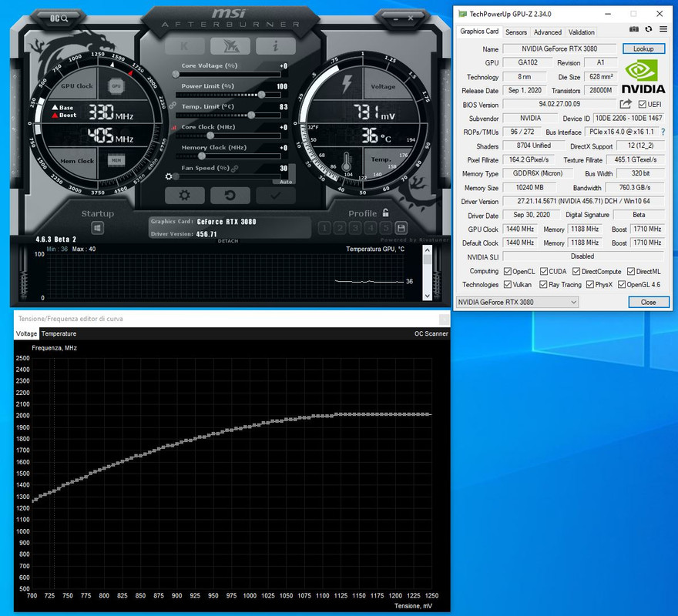Click the GPU chip icon in clock gauge
Viewport: 678px width, 616px height.
point(116,86)
